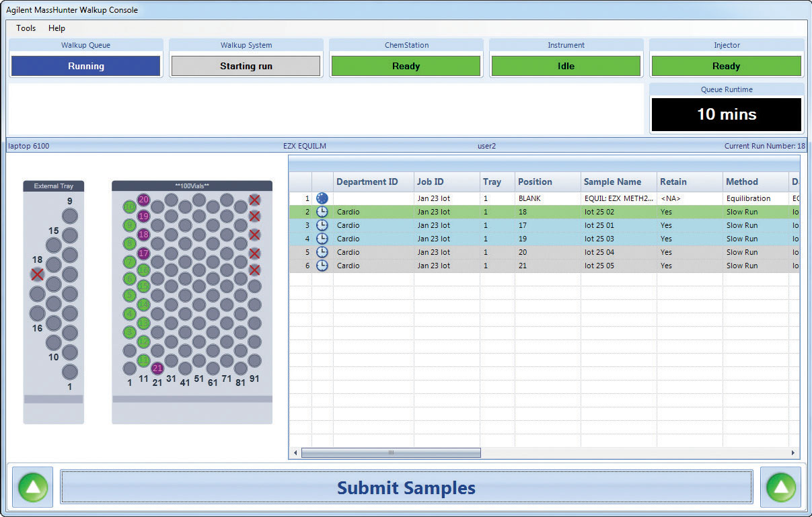The image size is (812, 517).
Task: Click the Walkup System Starting run status
Action: pyautogui.click(x=246, y=66)
